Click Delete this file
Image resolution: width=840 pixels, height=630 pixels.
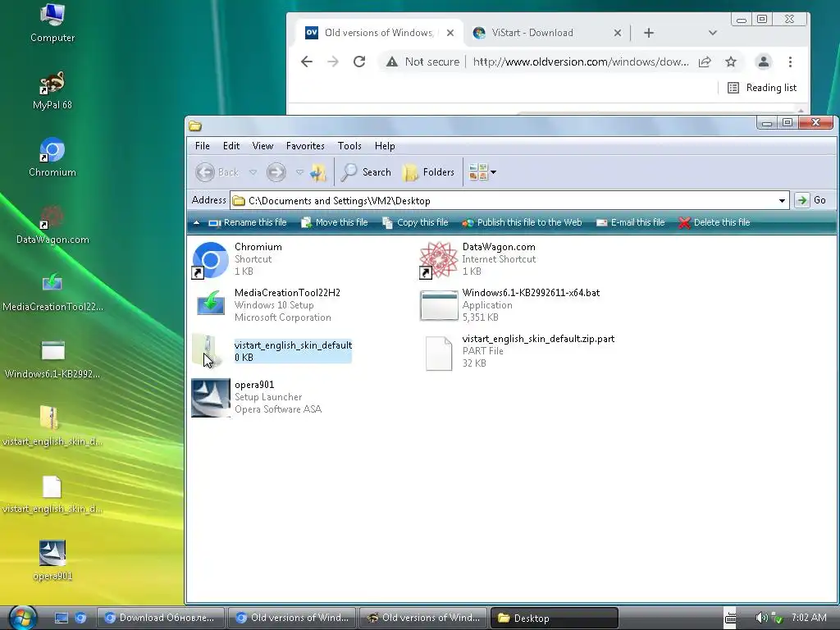[x=714, y=222]
